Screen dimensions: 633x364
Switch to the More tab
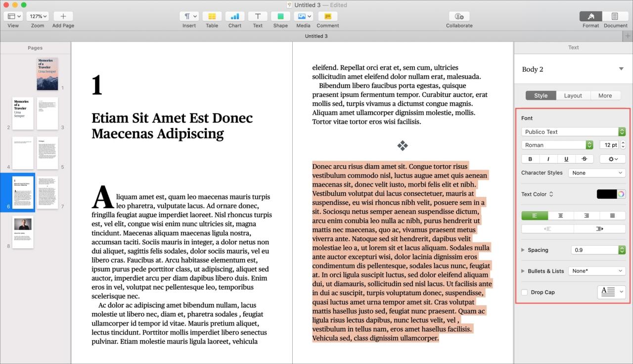point(605,95)
